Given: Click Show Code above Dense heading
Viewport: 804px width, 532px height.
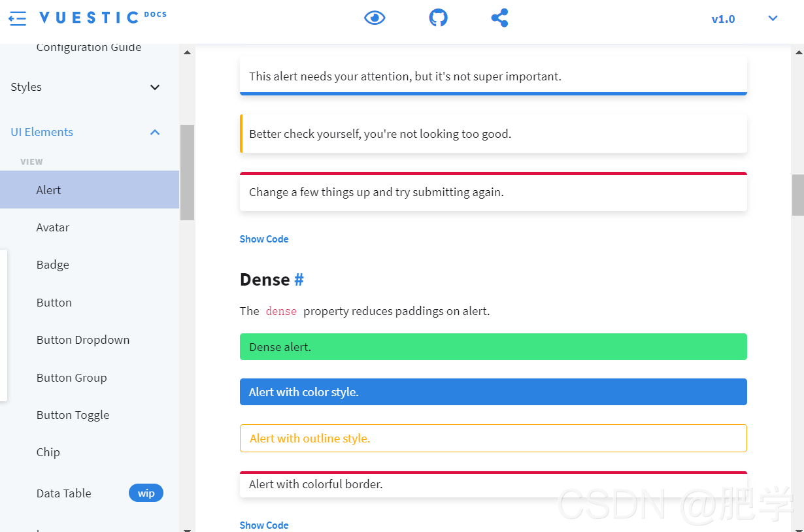Looking at the screenshot, I should pyautogui.click(x=264, y=239).
